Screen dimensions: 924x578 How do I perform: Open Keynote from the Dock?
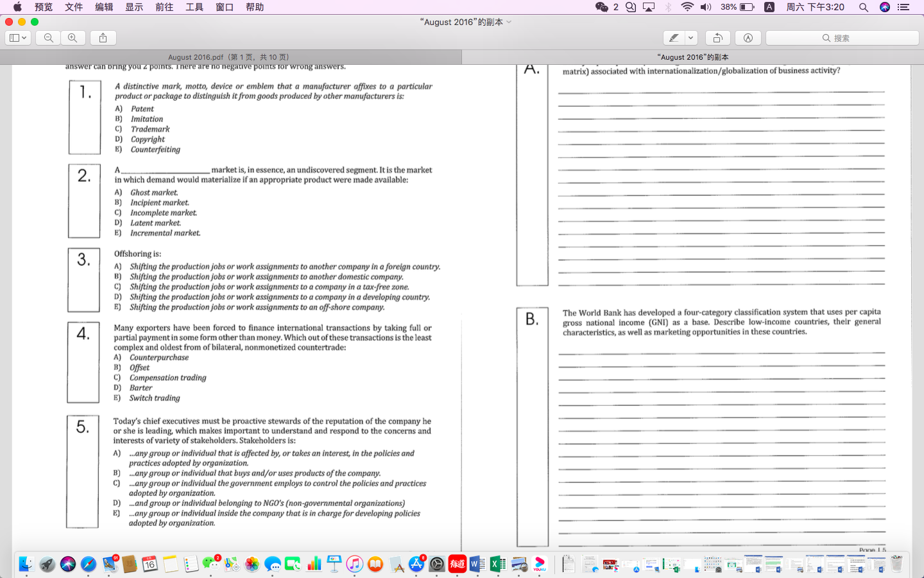tap(334, 564)
